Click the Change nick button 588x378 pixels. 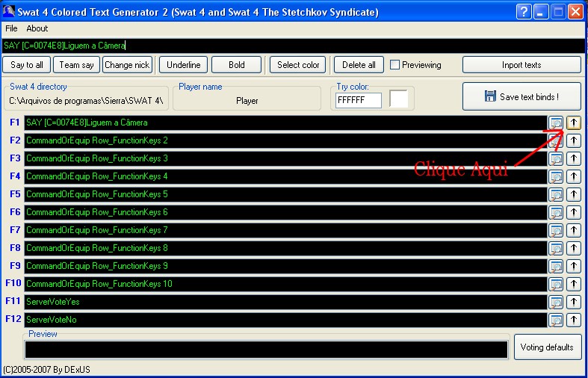127,65
